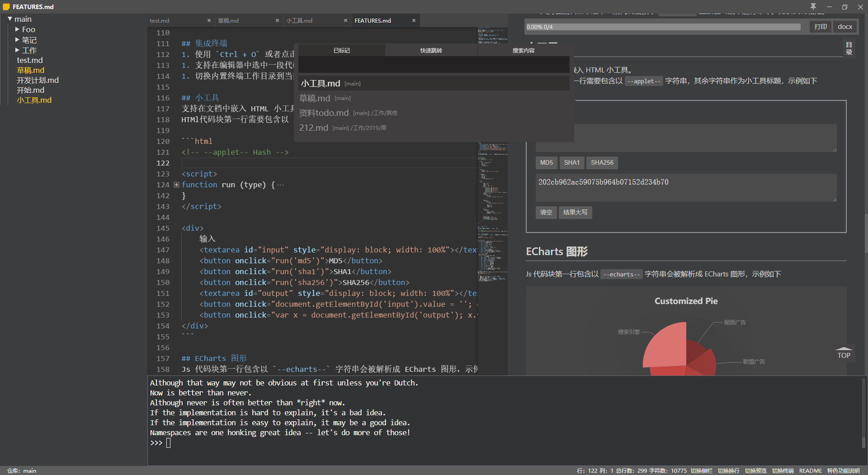Open README from the status bar
Viewport: 868px width, 475px height.
(x=810, y=470)
